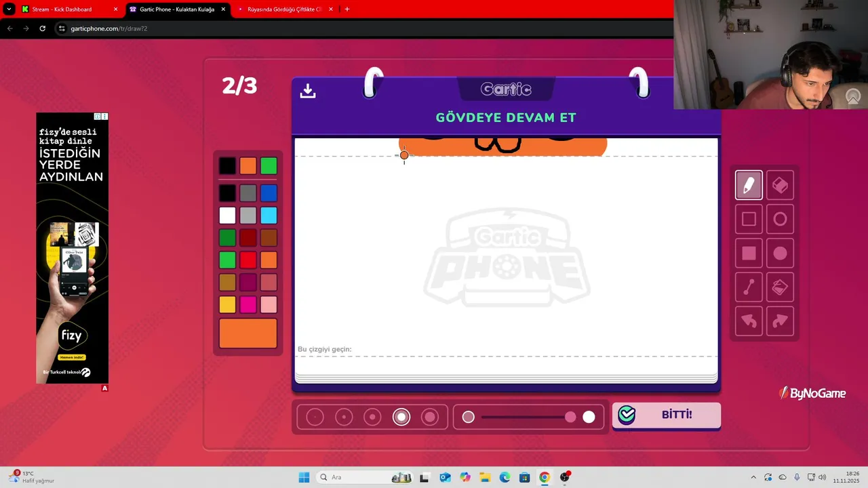Screen dimensions: 868x488
Task: Select the filled rectangle shape tool
Action: (x=749, y=253)
